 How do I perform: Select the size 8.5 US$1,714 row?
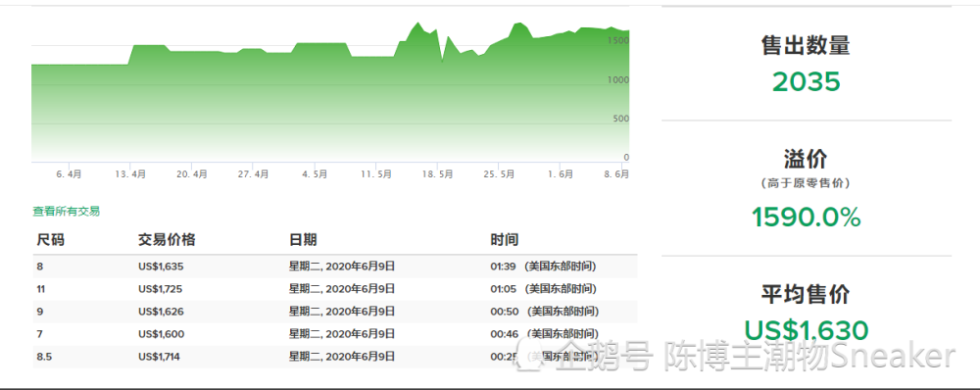[335, 357]
